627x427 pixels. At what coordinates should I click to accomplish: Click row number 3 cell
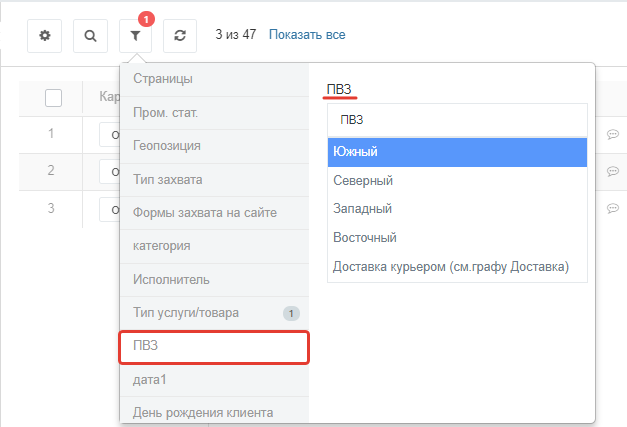pos(51,208)
